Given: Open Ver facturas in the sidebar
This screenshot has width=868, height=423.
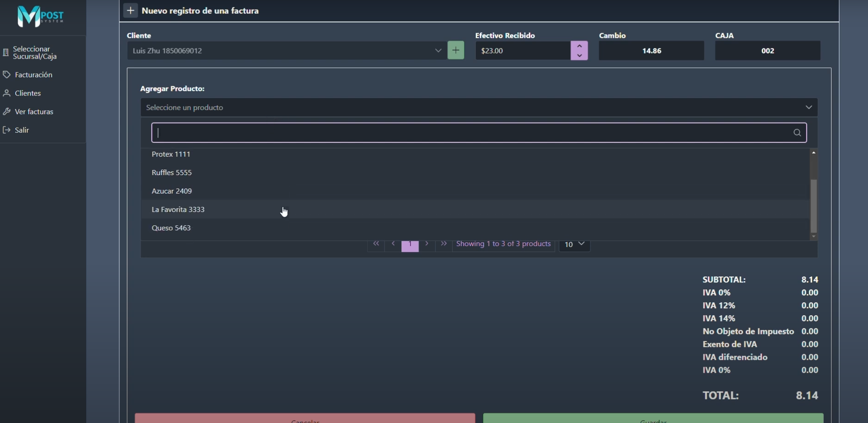Looking at the screenshot, I should [x=34, y=112].
